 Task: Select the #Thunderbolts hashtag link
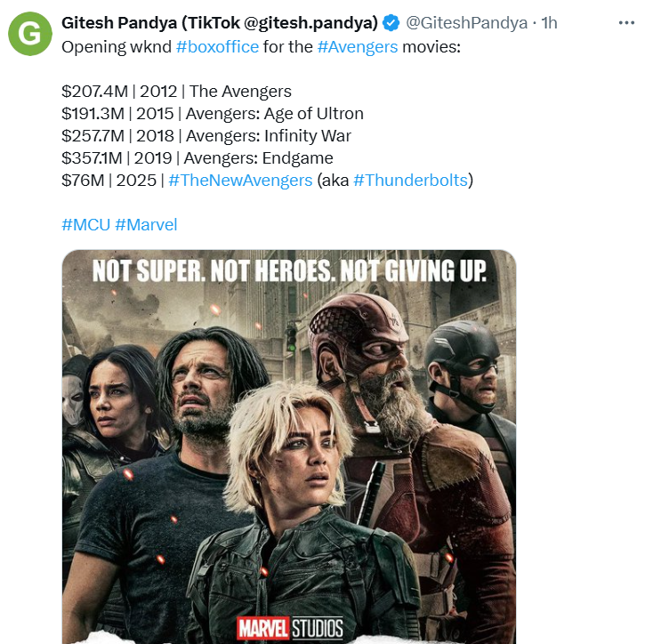point(409,181)
